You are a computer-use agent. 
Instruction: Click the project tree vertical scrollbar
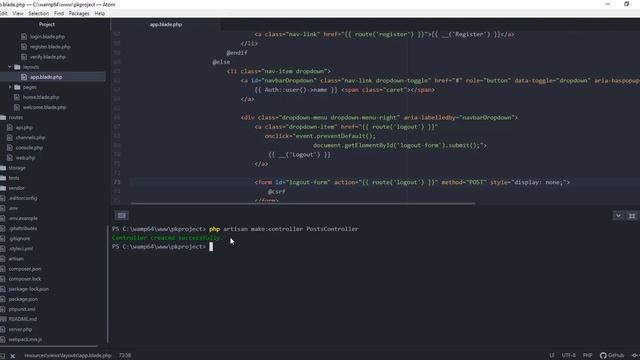(x=108, y=284)
